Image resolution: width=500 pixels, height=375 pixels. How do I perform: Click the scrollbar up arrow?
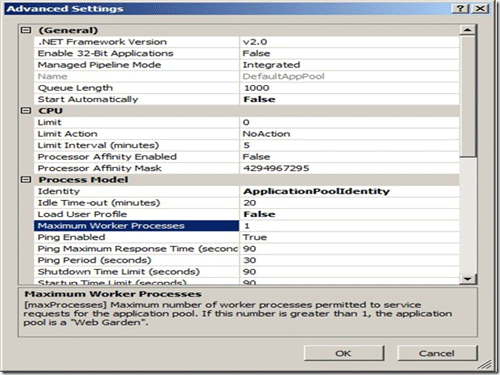pos(468,30)
